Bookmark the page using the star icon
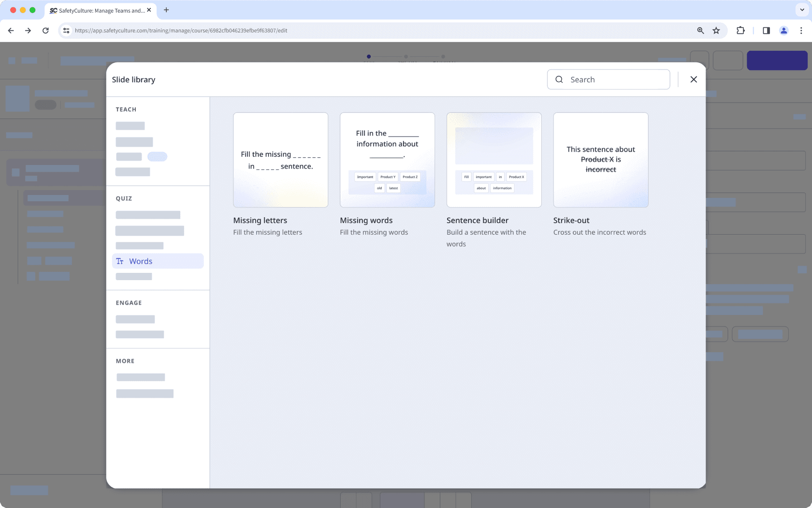This screenshot has width=812, height=508. (716, 30)
